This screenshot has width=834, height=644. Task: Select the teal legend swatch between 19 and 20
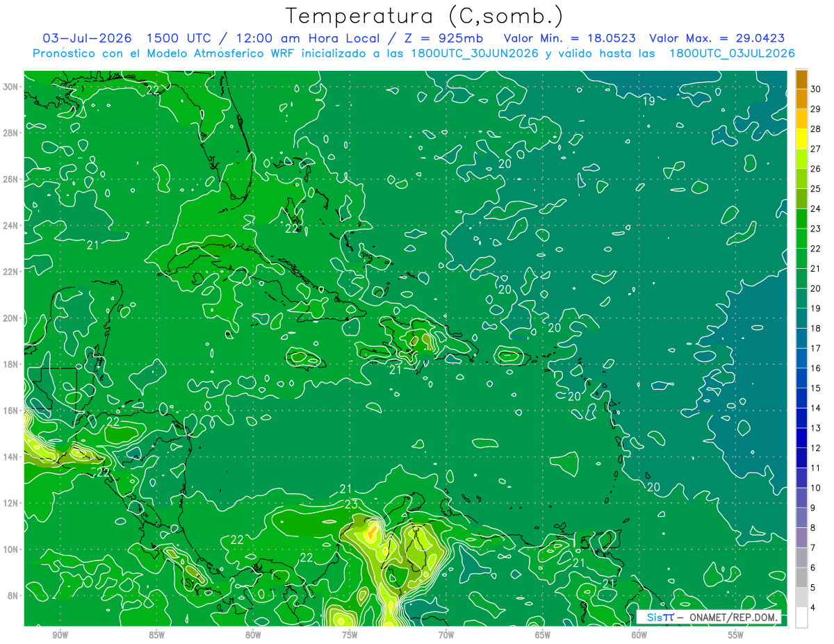tap(801, 298)
